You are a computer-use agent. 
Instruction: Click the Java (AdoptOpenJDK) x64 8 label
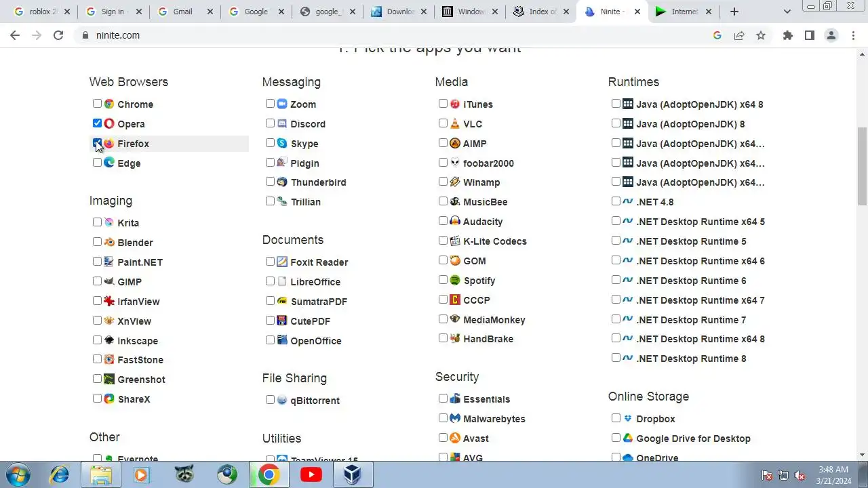pos(700,104)
